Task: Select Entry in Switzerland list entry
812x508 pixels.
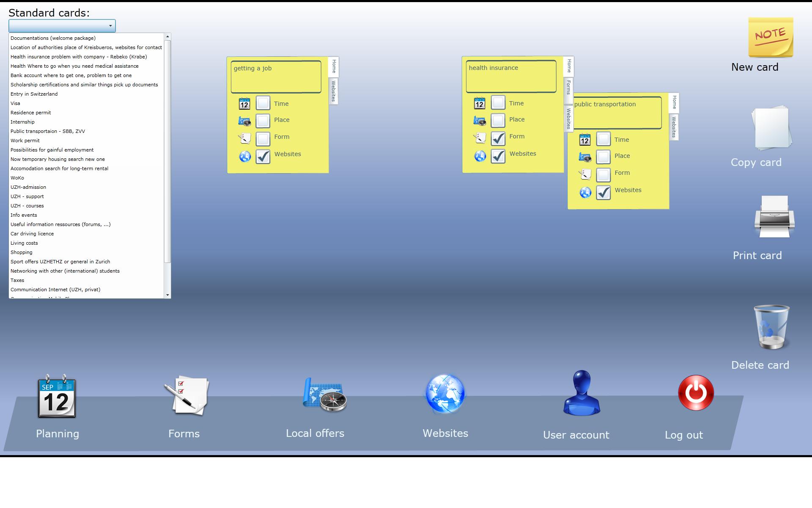Action: [86, 94]
